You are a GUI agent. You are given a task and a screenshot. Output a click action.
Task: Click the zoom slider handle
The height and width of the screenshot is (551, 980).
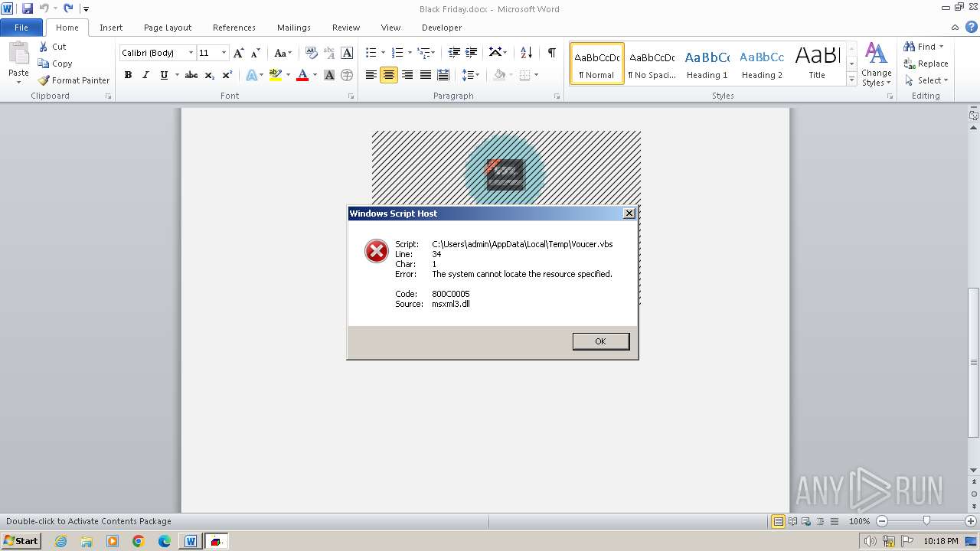(x=926, y=521)
